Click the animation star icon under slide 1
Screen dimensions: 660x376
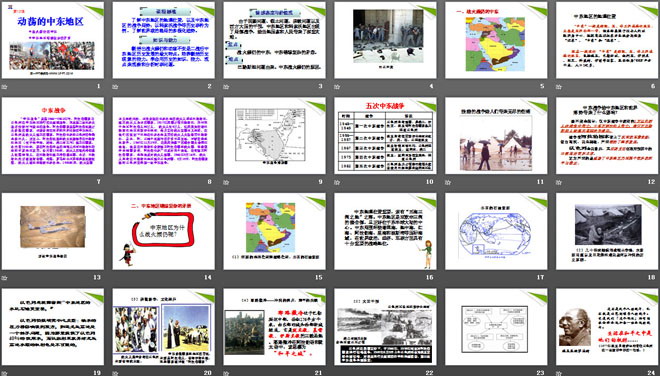tap(5, 87)
